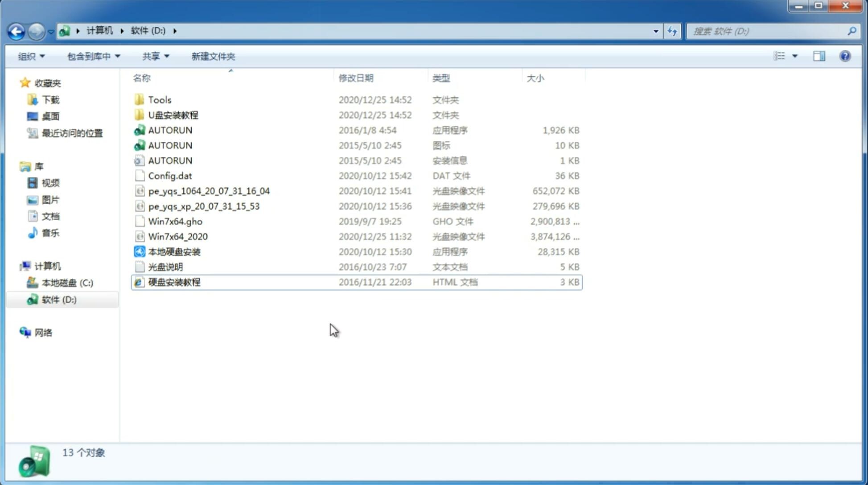Open 硬盘安装教程 HTML document
This screenshot has width=868, height=485.
[174, 282]
